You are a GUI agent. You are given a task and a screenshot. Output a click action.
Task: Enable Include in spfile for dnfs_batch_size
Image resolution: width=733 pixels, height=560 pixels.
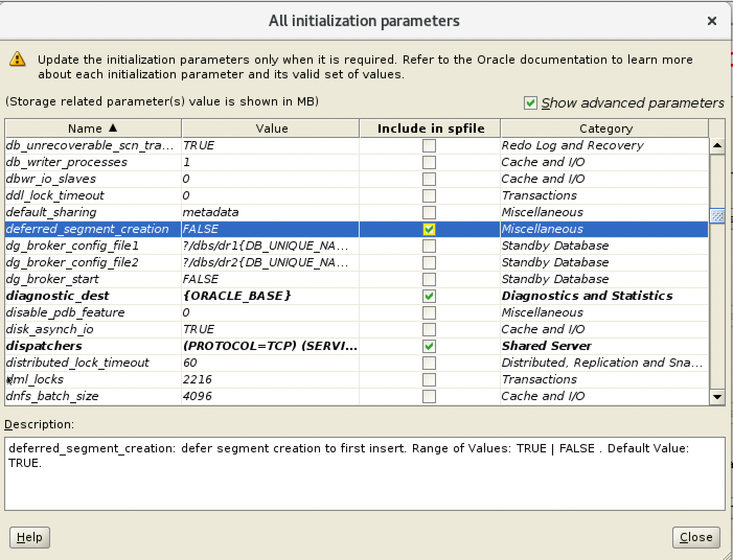tap(429, 396)
